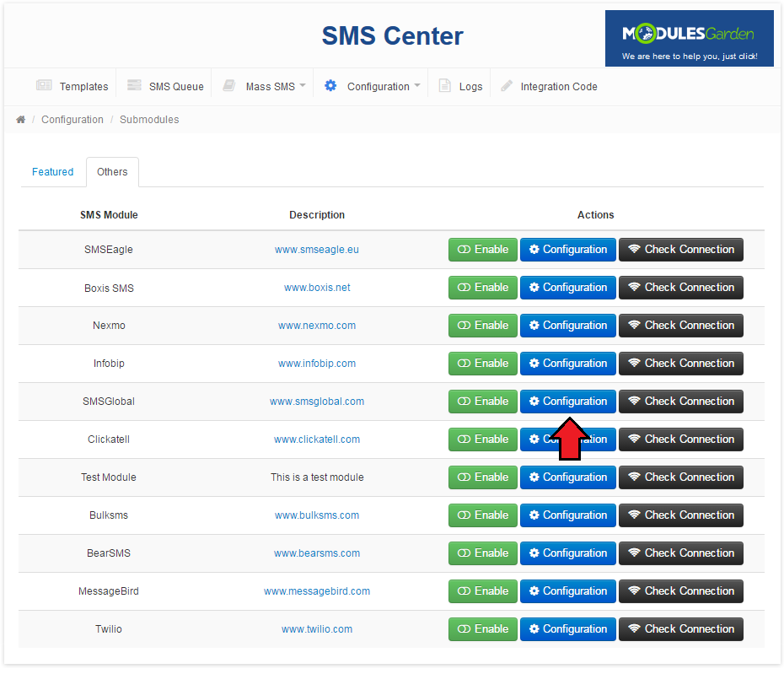The image size is (784, 674).
Task: Expand the Mass SMS dropdown arrow
Action: point(303,85)
